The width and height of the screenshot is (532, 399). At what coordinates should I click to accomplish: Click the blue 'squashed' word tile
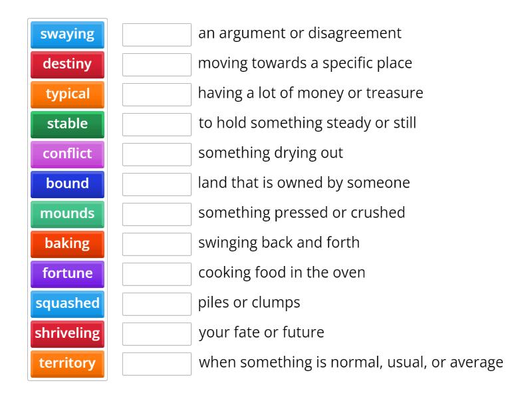(67, 304)
